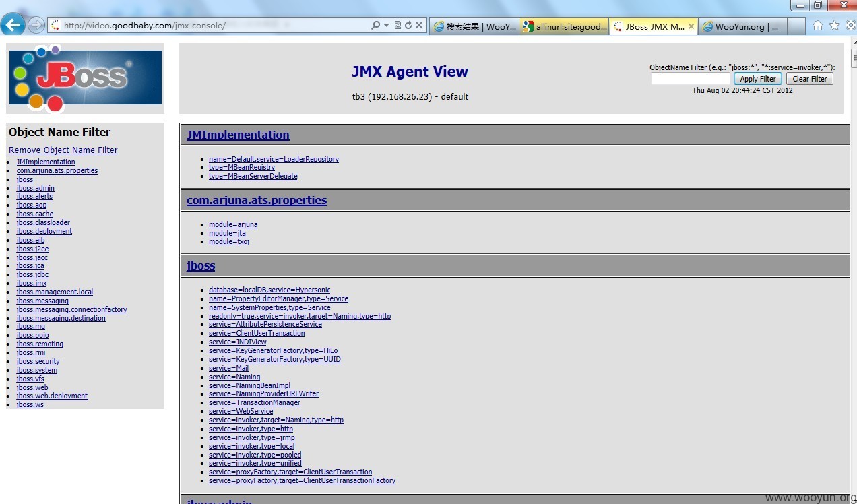Click the browser Back arrow button
Image resolution: width=857 pixels, height=504 pixels.
[x=13, y=25]
